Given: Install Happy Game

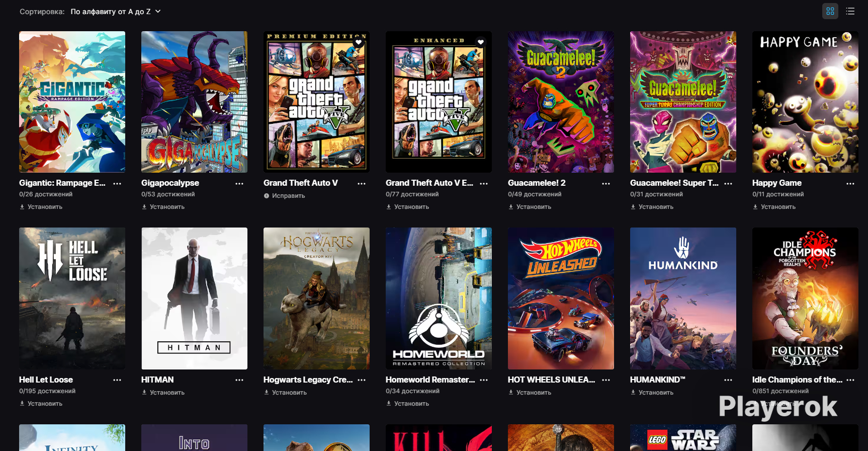Looking at the screenshot, I should pos(774,207).
